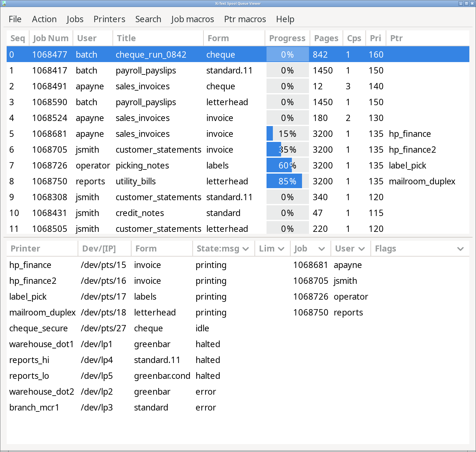
Task: Select the hp_finance printer row
Action: (238, 265)
